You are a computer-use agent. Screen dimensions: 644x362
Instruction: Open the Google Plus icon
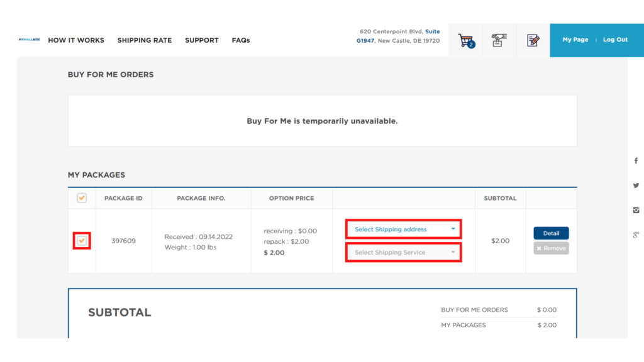coord(636,234)
